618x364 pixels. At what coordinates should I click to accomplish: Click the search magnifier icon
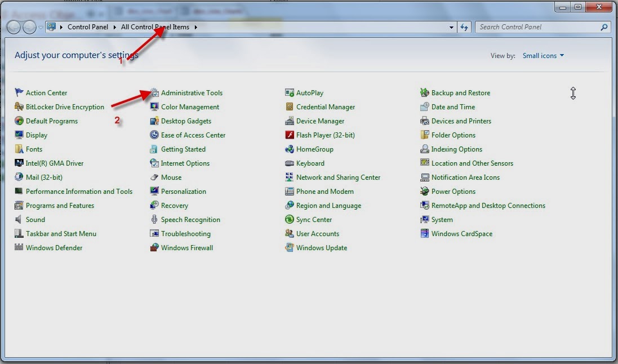tap(604, 27)
